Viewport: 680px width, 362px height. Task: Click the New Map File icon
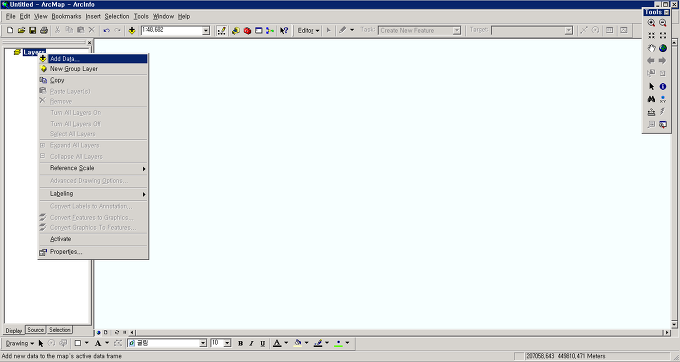pyautogui.click(x=10, y=30)
